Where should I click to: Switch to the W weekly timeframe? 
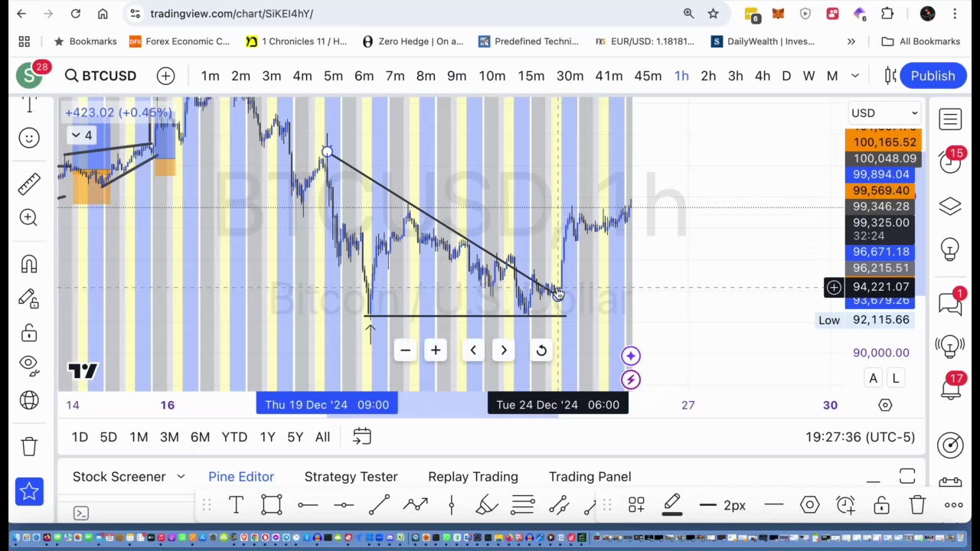(808, 76)
